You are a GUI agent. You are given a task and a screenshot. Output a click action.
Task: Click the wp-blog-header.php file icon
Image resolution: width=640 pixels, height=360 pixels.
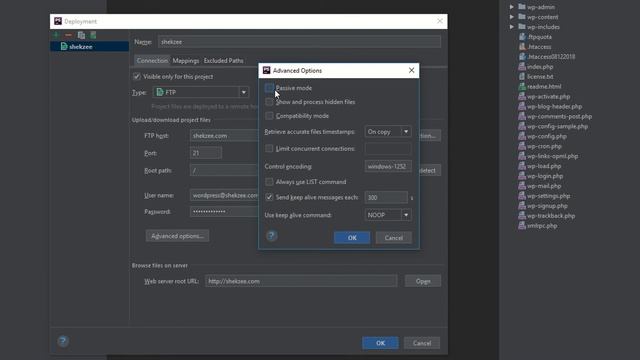pos(522,106)
